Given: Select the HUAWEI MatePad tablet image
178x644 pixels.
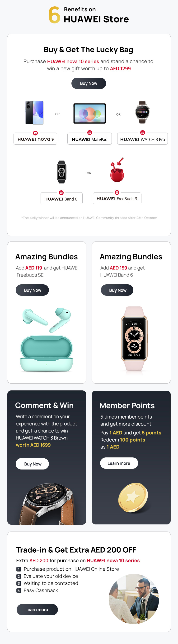Looking at the screenshot, I should click(89, 113).
